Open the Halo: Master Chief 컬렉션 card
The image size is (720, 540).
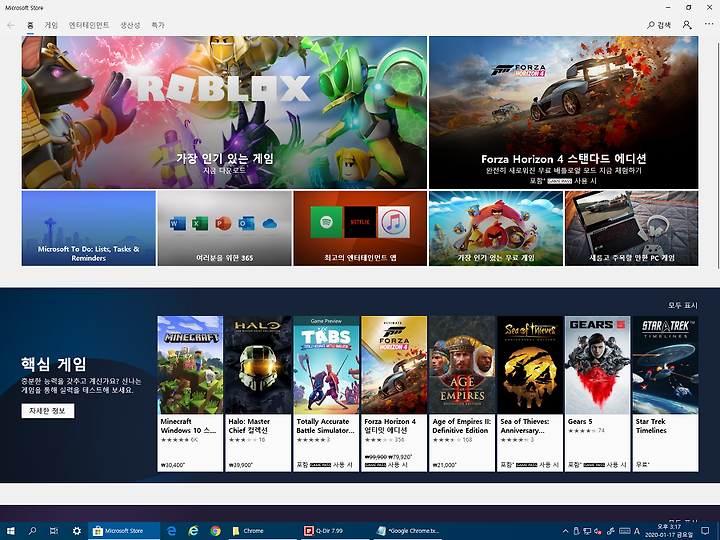pyautogui.click(x=258, y=394)
